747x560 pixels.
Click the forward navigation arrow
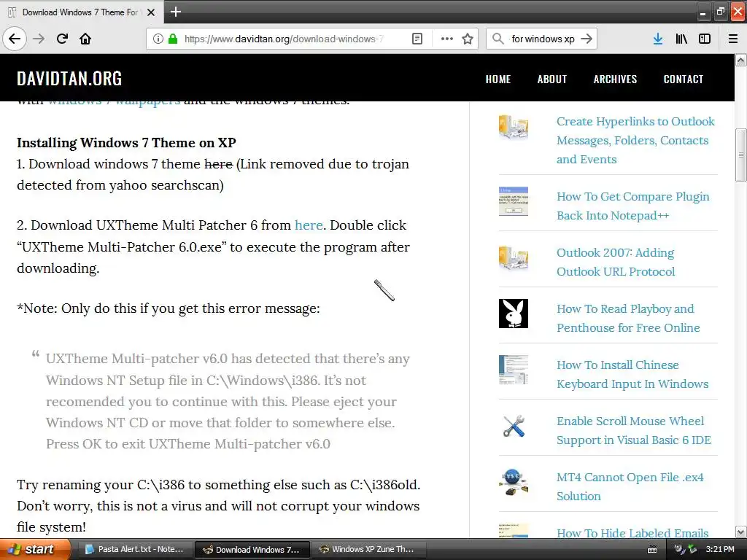point(39,39)
